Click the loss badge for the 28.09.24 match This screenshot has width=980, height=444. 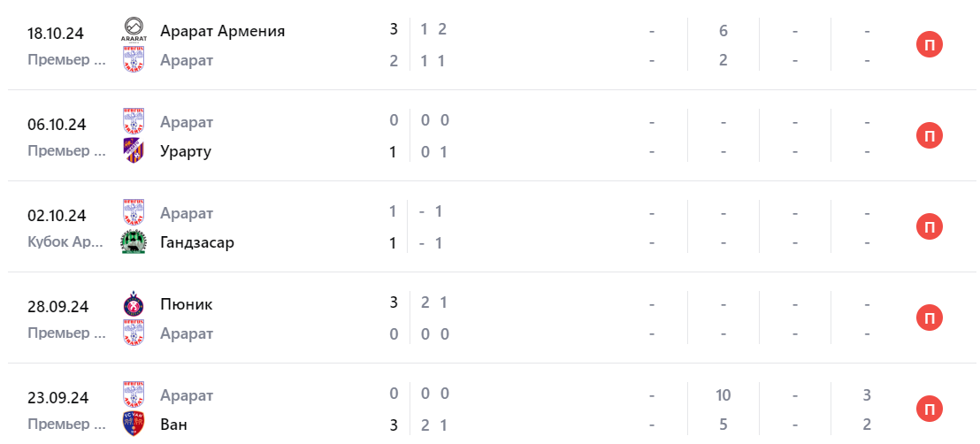tap(929, 318)
